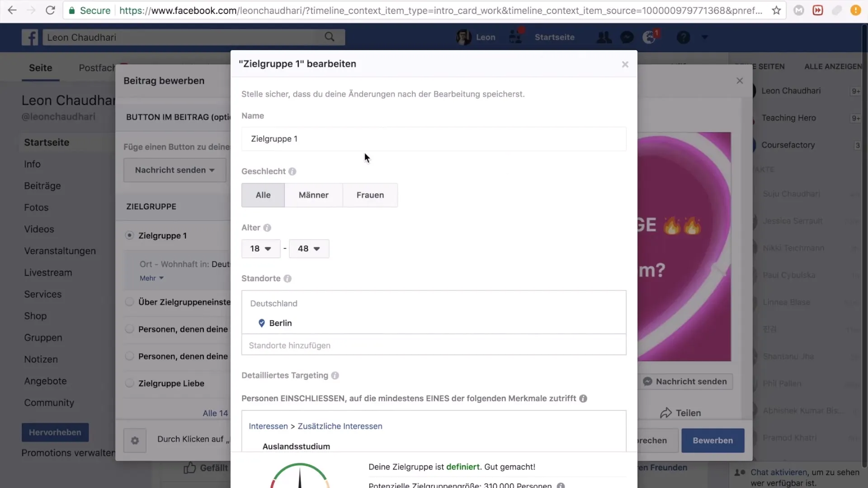Image resolution: width=868 pixels, height=488 pixels.
Task: Click the red browser extension icon
Action: 818,10
